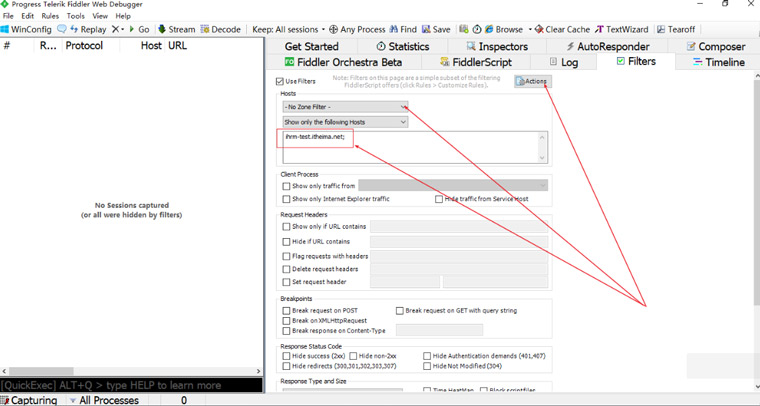
Task: Enable Show only Internet Explorer traffic
Action: click(286, 199)
